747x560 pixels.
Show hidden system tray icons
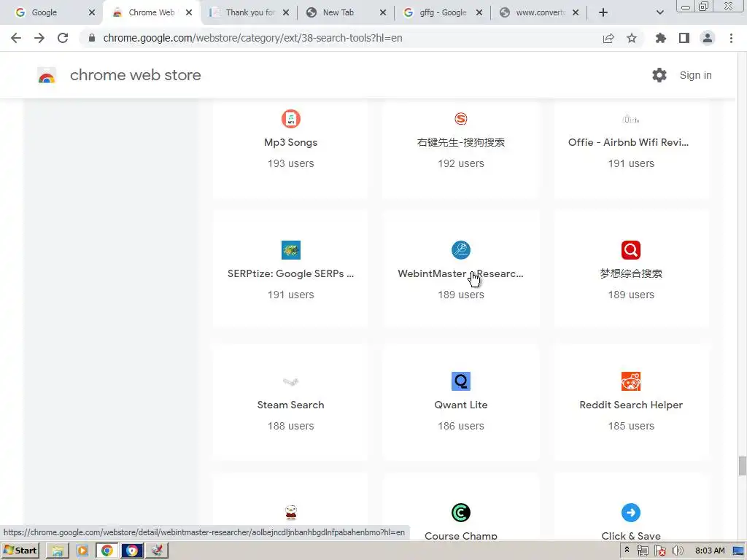[x=627, y=550]
